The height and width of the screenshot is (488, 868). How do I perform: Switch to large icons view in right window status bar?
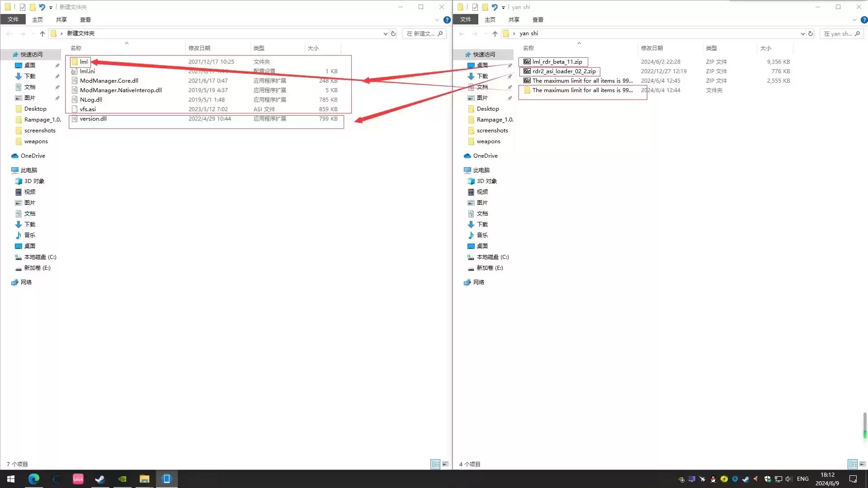click(x=862, y=464)
